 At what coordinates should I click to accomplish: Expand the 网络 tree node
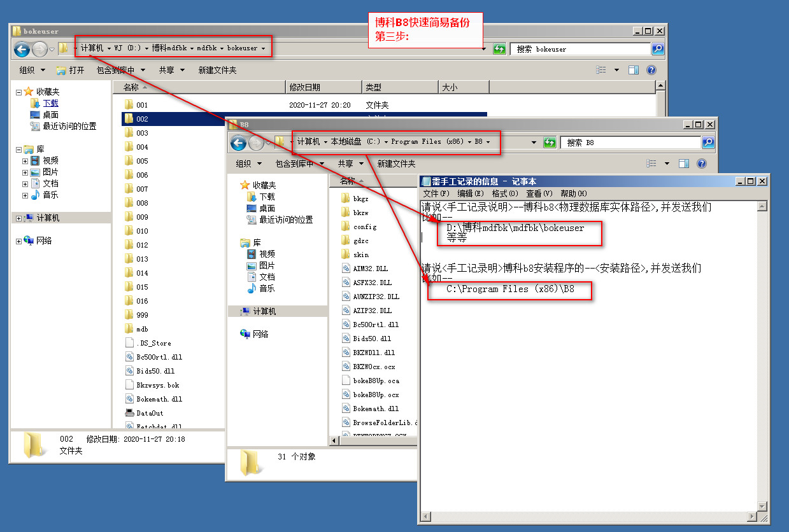pyautogui.click(x=19, y=241)
